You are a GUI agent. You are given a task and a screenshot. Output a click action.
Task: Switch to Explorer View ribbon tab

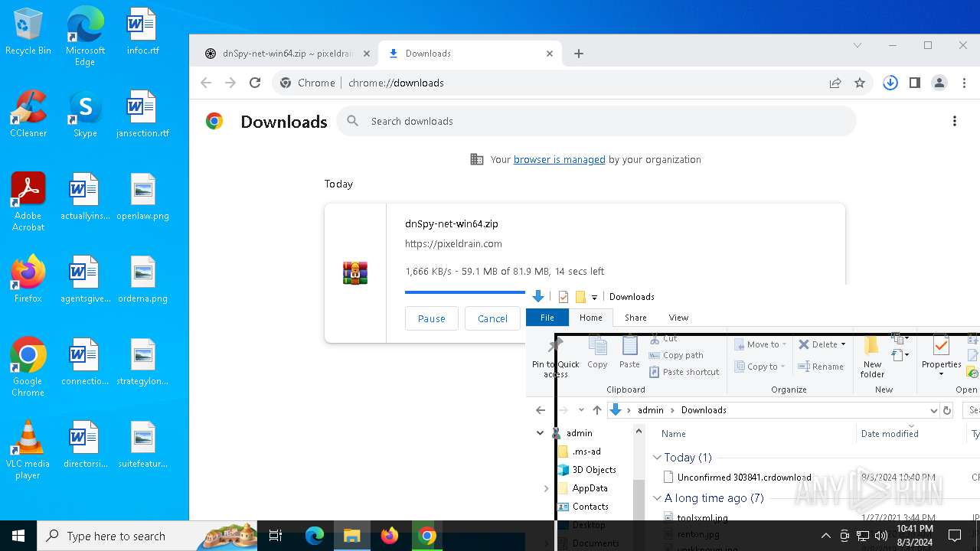pos(678,318)
